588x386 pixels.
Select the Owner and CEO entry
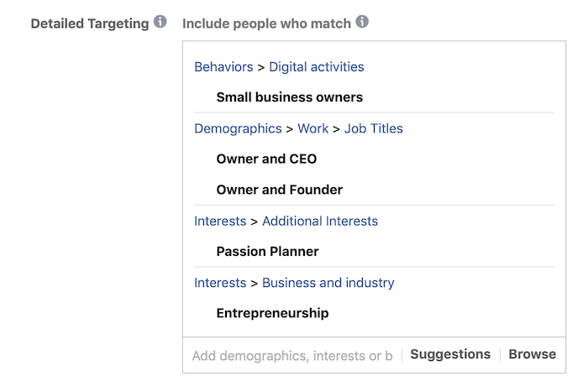coord(266,159)
